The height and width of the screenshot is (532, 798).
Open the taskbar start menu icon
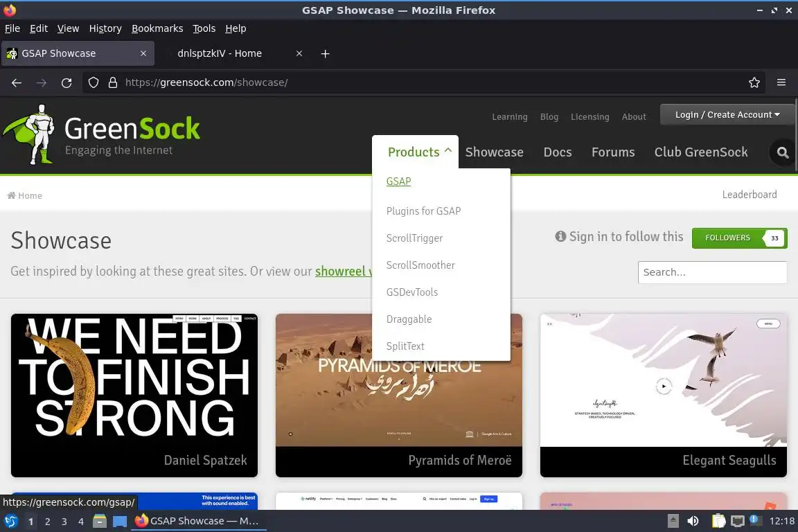(10, 521)
